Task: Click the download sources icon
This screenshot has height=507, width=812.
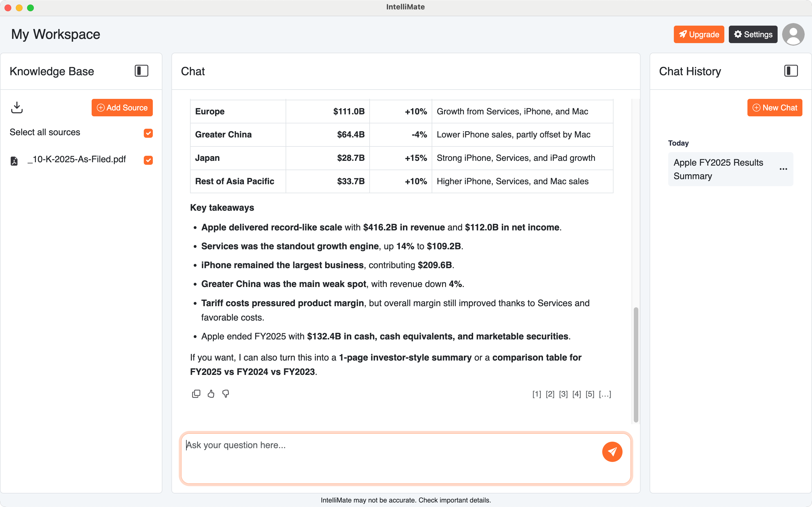Action: 17,108
